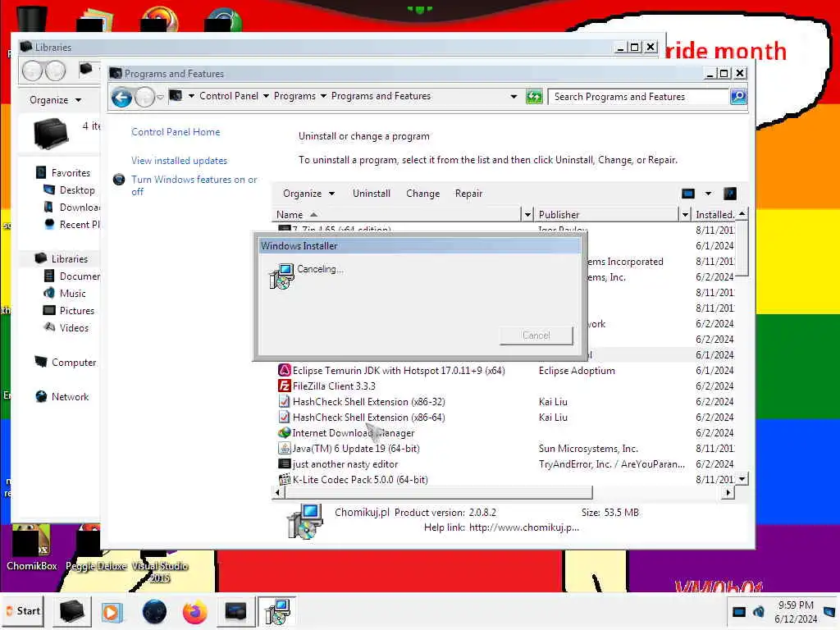840x630 pixels.
Task: Click the Change toolbar command
Action: pyautogui.click(x=422, y=194)
